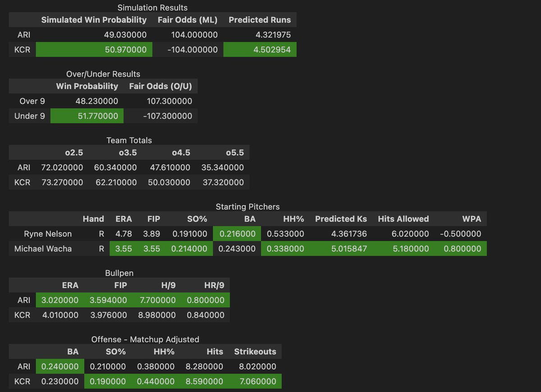
Task: Click the 'Over/Under Results' title
Action: click(103, 74)
